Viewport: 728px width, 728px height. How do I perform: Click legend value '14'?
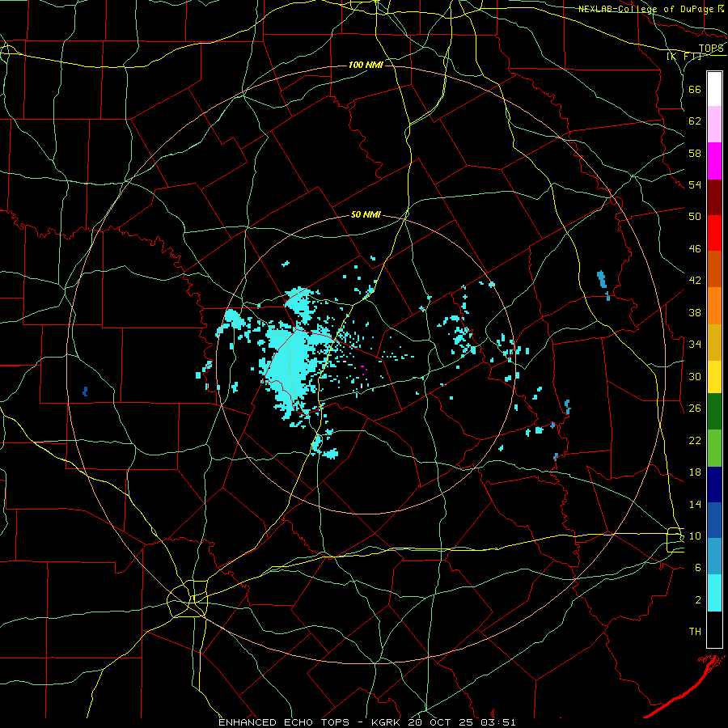coord(695,504)
